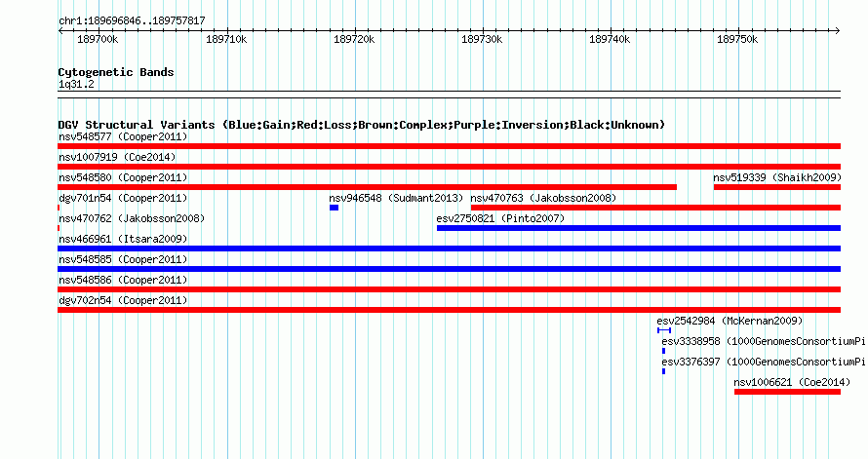
Task: Open the nsv1006621 (Coe2014) label
Action: tap(792, 382)
